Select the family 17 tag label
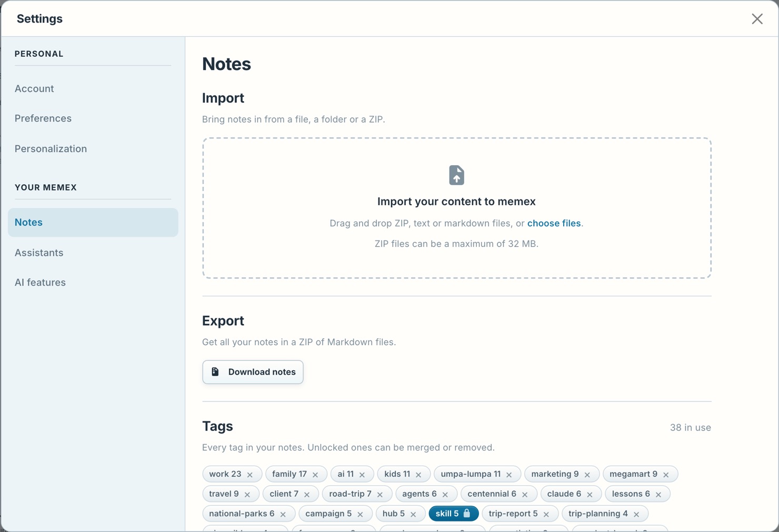The width and height of the screenshot is (779, 532). tap(289, 474)
